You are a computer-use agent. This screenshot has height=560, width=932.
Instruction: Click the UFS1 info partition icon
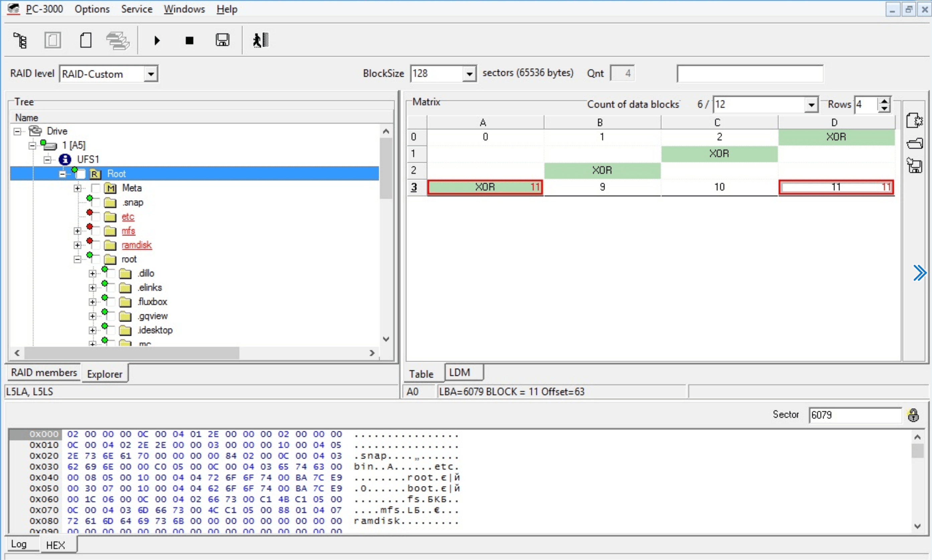pyautogui.click(x=65, y=159)
